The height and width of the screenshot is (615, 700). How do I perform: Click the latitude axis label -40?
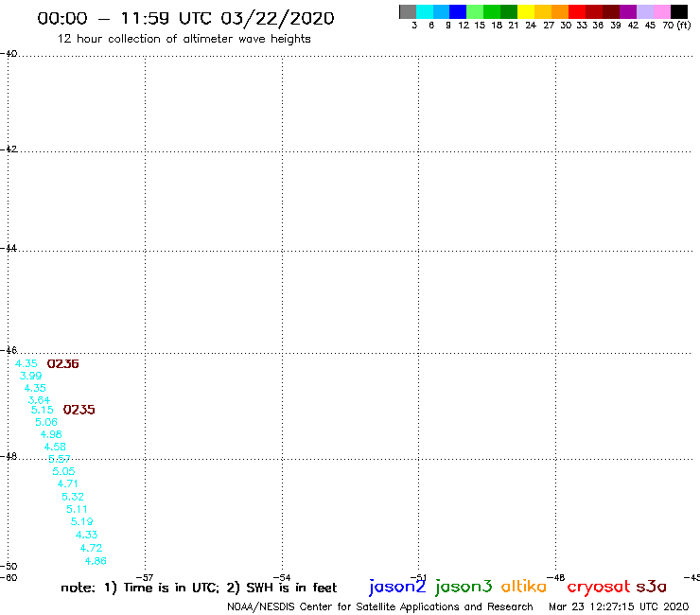[x=9, y=54]
